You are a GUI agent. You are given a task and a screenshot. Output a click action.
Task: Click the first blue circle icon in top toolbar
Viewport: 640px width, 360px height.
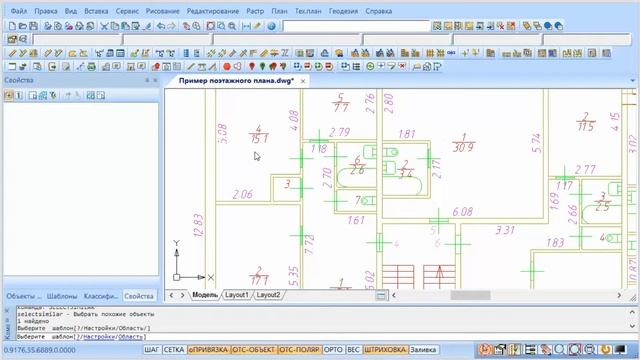click(548, 26)
